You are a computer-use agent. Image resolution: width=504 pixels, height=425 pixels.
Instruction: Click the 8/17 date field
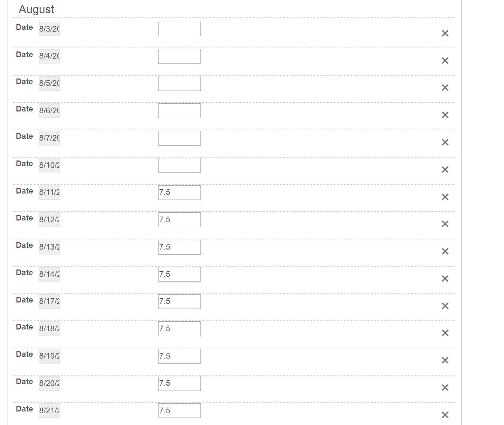[49, 301]
